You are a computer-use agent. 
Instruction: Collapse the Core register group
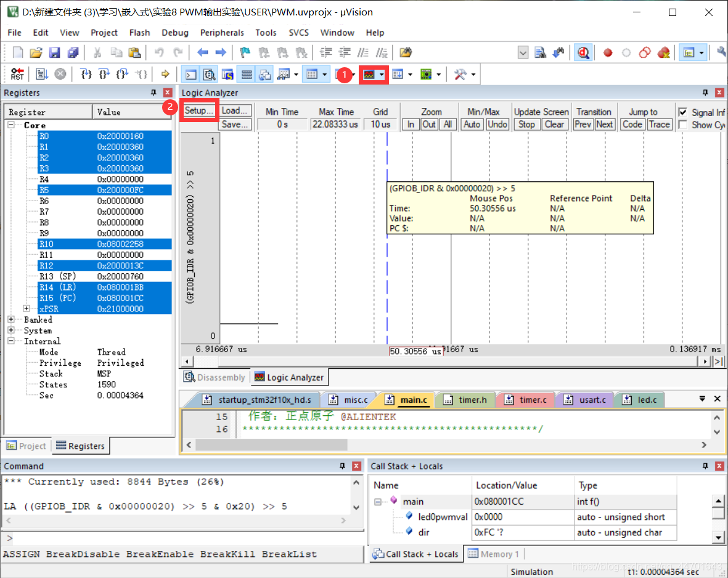click(x=11, y=125)
